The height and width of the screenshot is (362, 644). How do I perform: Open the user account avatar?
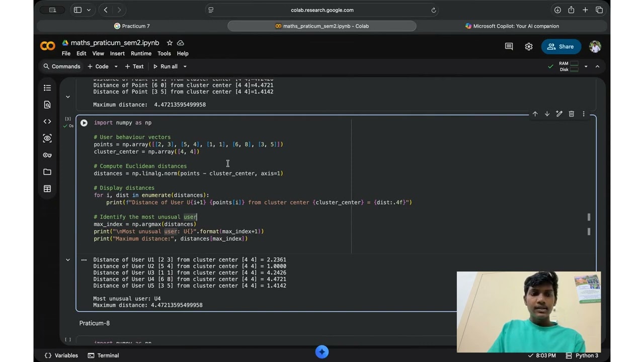click(x=595, y=46)
